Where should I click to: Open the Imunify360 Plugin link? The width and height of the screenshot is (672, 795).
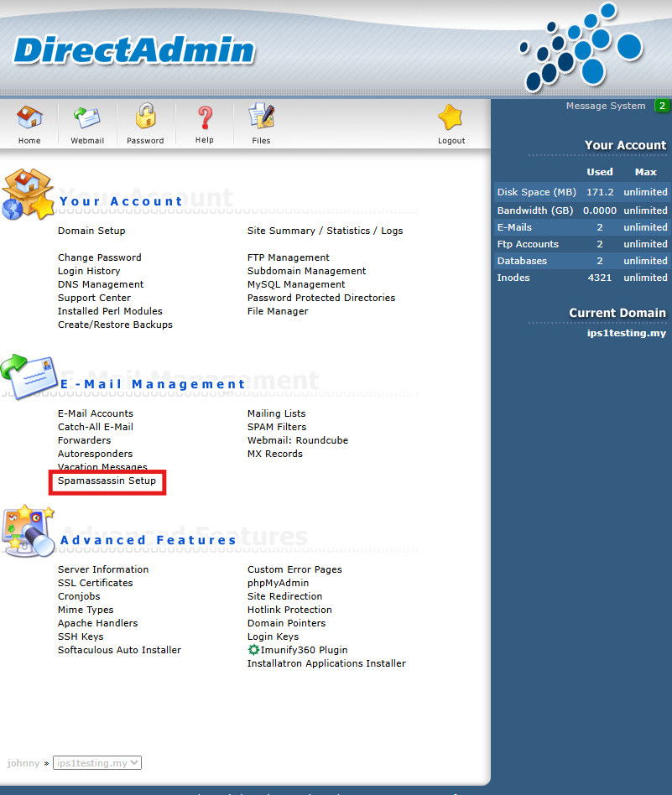pyautogui.click(x=297, y=650)
